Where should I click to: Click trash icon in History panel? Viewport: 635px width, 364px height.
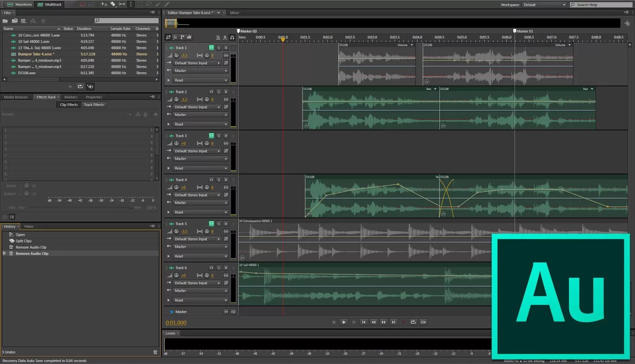[155, 352]
